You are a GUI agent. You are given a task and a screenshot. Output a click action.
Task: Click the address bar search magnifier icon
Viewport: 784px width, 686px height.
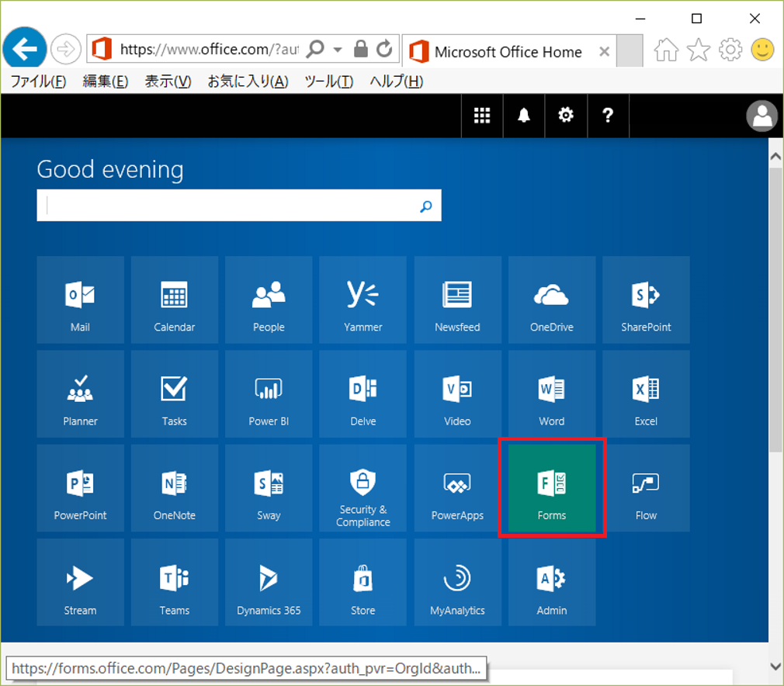coord(315,49)
